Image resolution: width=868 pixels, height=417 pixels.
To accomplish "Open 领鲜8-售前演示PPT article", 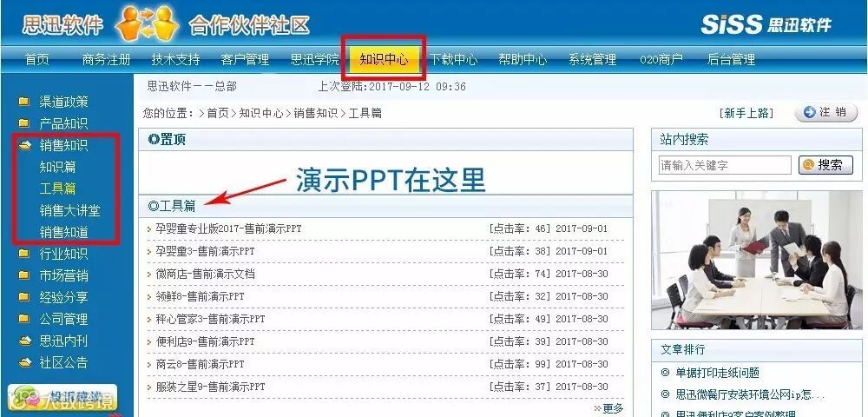I will (200, 296).
